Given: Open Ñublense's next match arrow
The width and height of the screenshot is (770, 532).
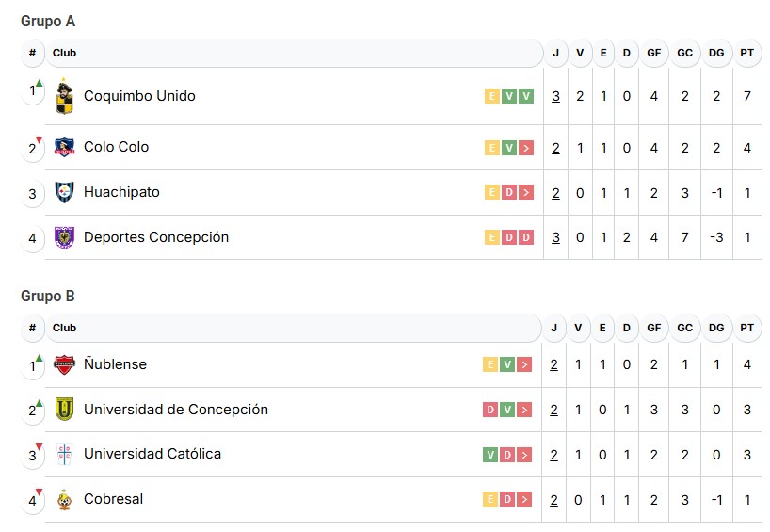Looking at the screenshot, I should [526, 365].
